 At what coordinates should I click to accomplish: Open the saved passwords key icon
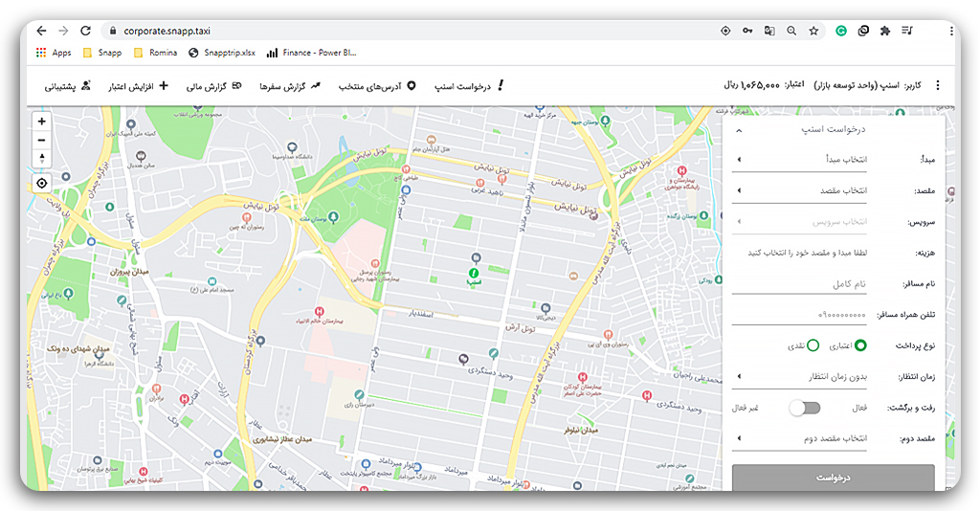pos(747,31)
